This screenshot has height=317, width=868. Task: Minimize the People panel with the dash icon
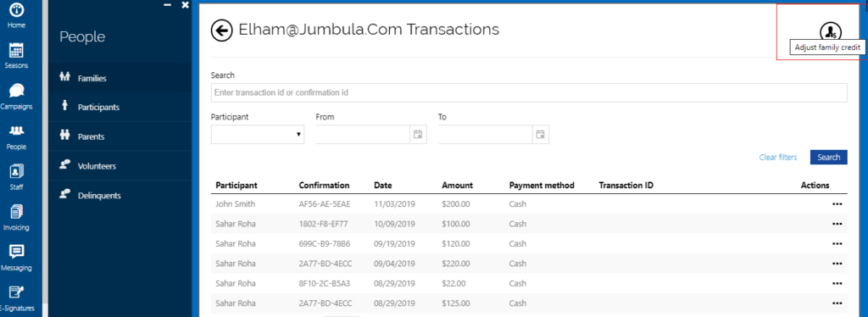pos(168,4)
